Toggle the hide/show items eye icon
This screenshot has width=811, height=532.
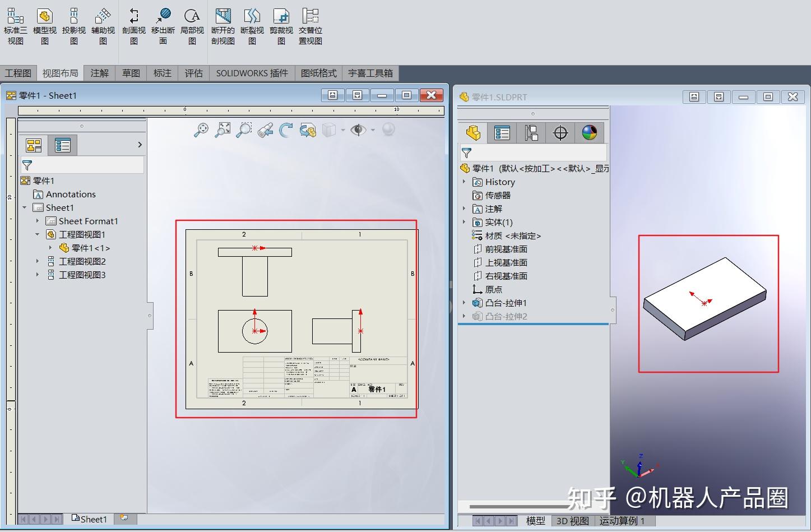[359, 129]
